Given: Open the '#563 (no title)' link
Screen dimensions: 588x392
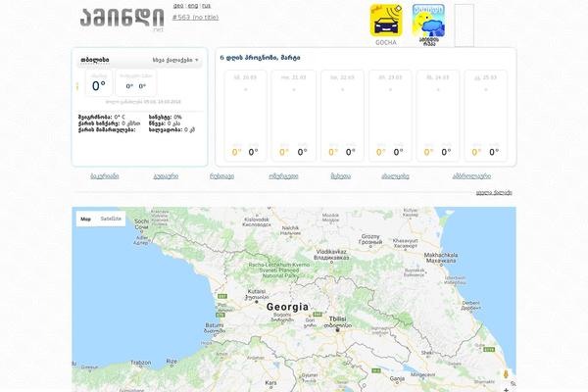Looking at the screenshot, I should coord(195,17).
